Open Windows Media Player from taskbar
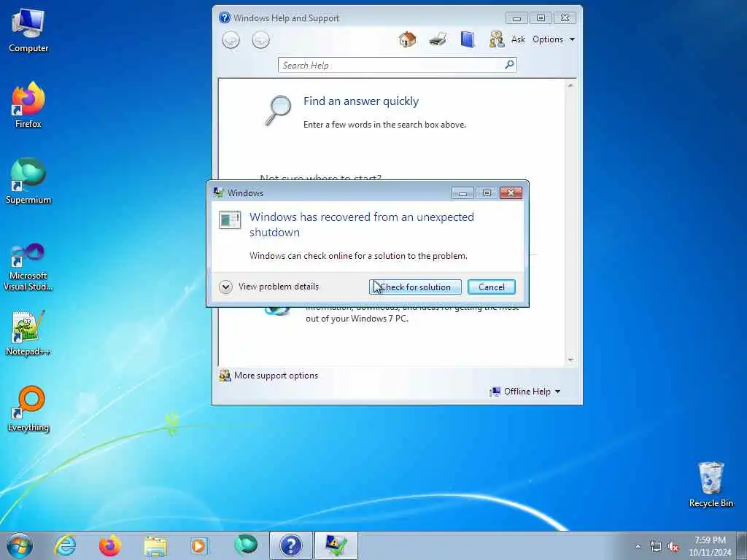The height and width of the screenshot is (560, 747). (198, 545)
